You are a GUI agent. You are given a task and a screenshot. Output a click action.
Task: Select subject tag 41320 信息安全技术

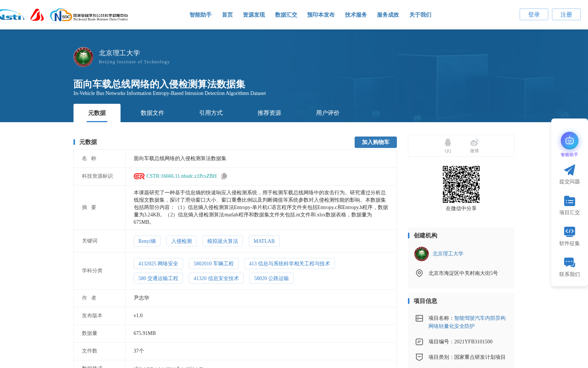click(216, 278)
